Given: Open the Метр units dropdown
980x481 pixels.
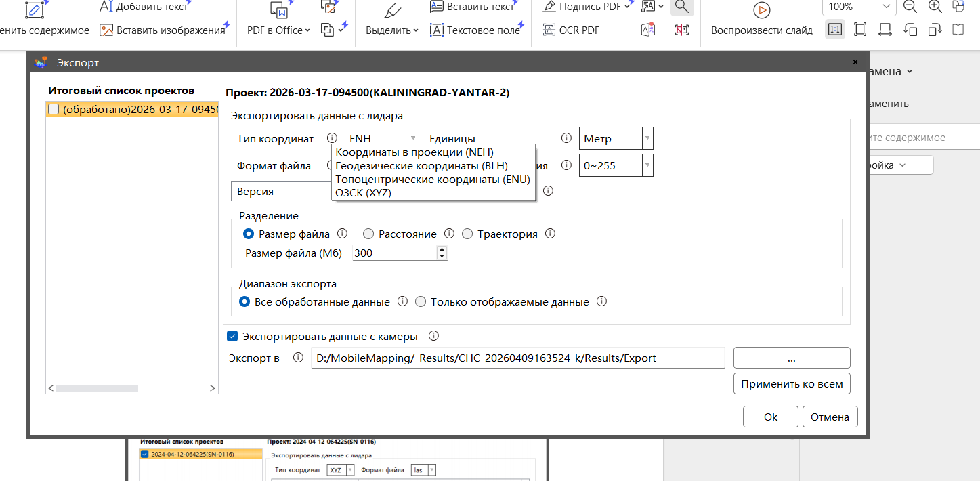Looking at the screenshot, I should point(616,138).
